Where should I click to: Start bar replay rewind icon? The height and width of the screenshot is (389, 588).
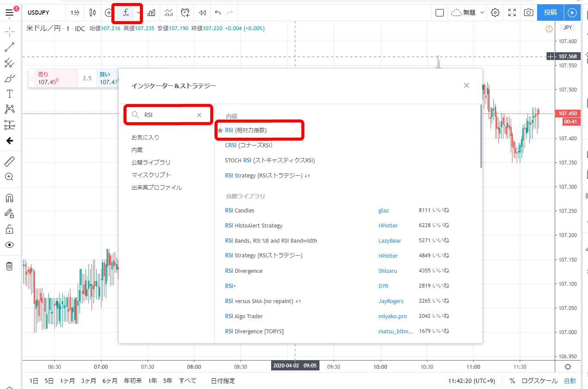[202, 13]
